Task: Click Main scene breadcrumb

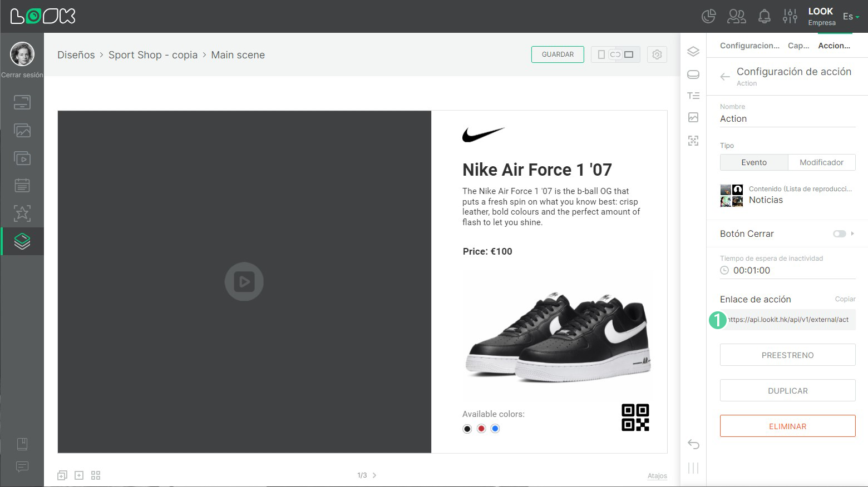Action: coord(238,55)
